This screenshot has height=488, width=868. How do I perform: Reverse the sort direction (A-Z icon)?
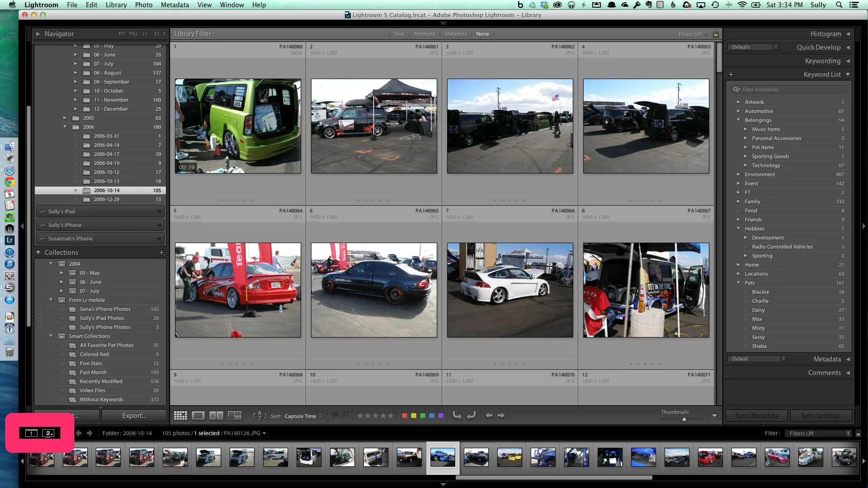pos(259,416)
